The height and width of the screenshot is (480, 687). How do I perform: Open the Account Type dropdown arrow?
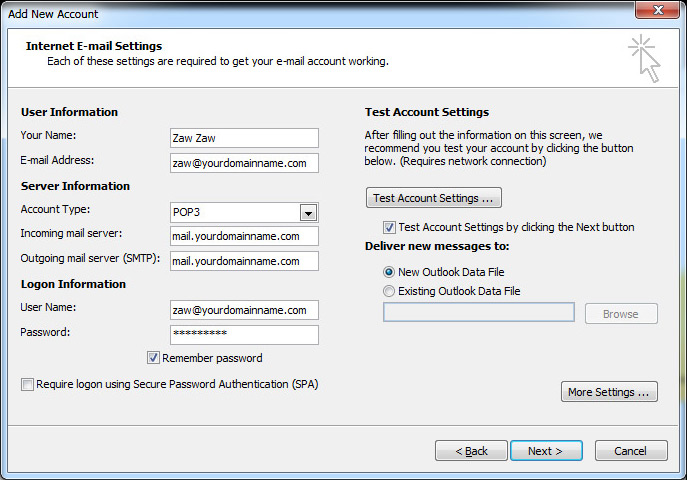(308, 213)
